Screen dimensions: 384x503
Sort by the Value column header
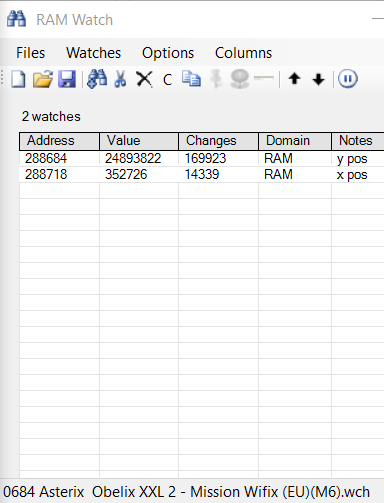[139, 141]
